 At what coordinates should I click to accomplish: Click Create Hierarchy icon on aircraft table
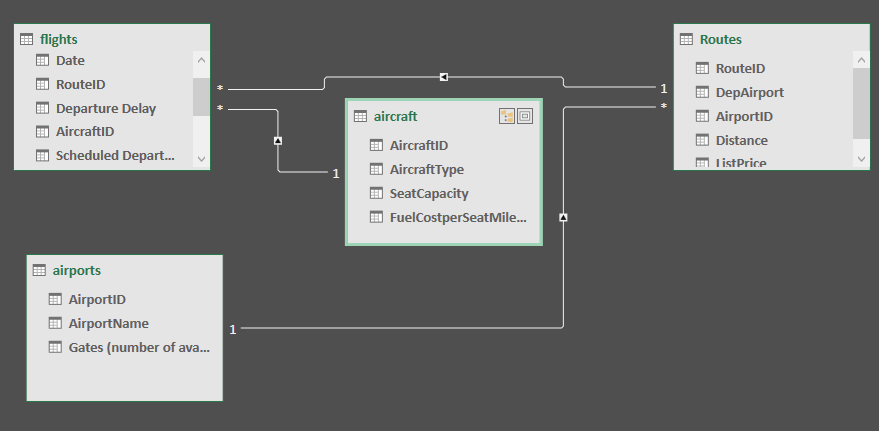pyautogui.click(x=507, y=117)
